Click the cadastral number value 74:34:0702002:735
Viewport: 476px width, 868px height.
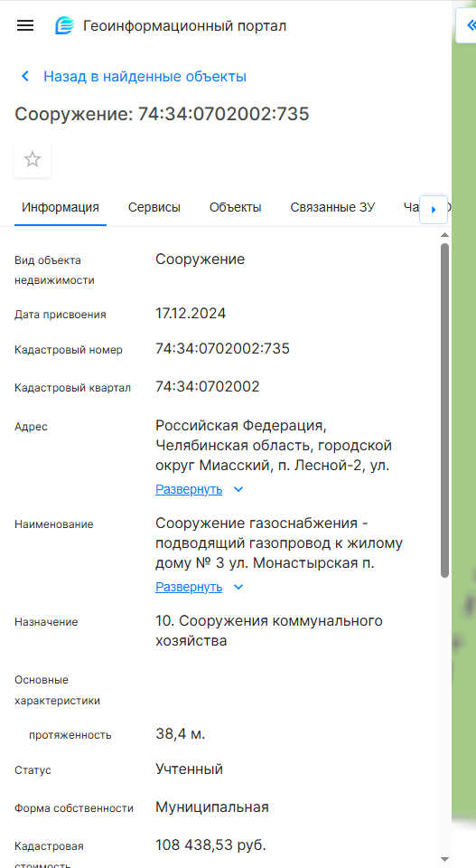222,349
